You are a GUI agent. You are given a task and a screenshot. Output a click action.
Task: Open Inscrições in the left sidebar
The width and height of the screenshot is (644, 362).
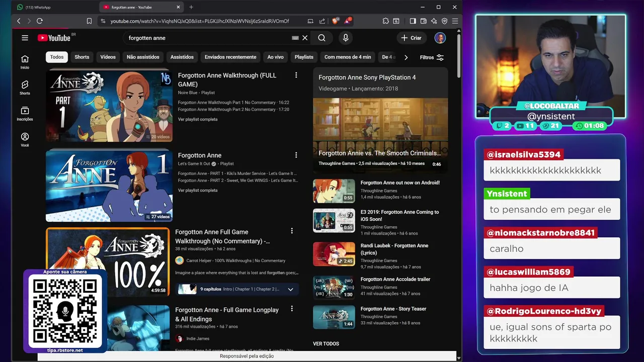click(25, 114)
